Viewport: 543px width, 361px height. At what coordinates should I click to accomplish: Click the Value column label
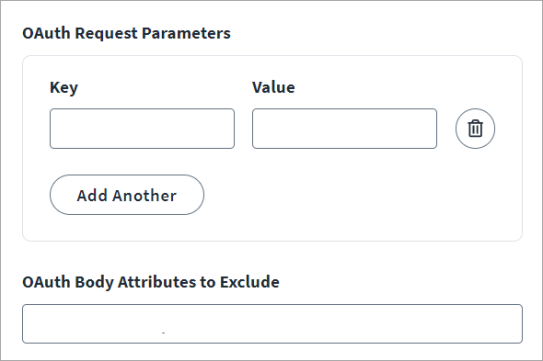(274, 87)
